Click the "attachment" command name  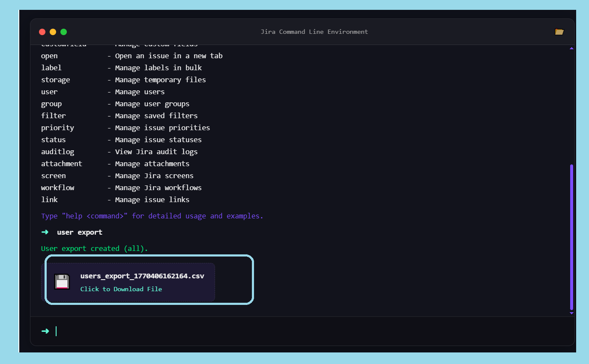tap(62, 164)
